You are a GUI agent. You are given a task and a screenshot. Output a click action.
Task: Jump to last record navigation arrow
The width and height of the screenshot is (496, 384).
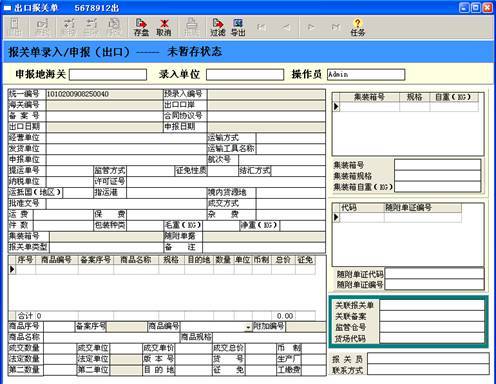335,27
